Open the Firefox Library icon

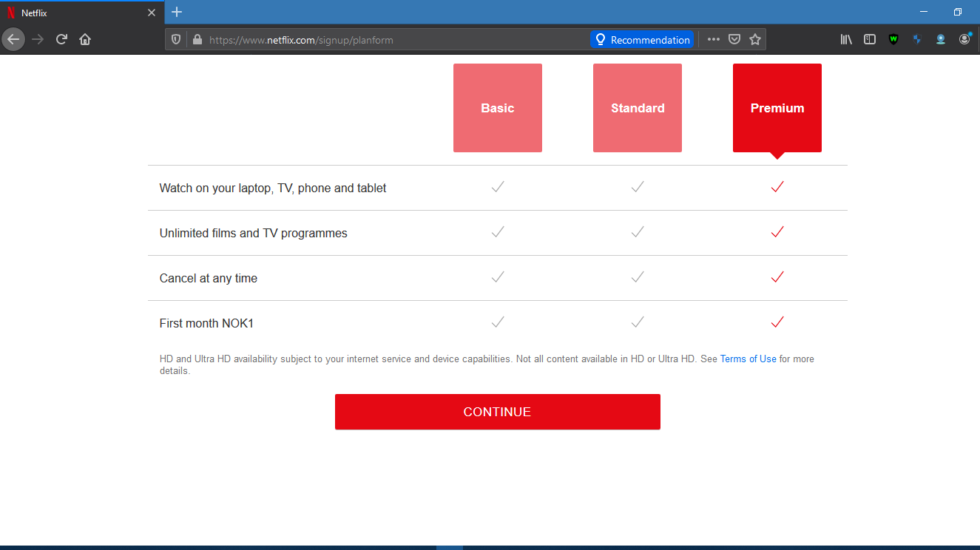845,38
